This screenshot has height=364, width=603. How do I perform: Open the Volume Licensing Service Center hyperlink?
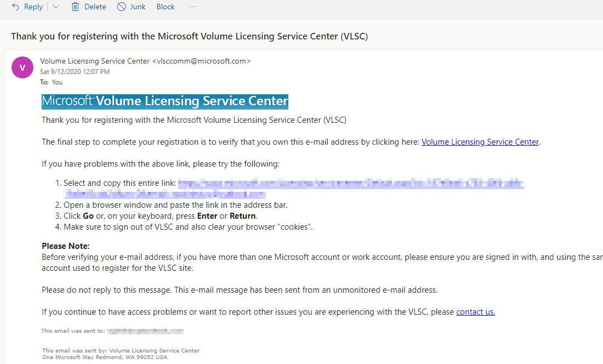pos(480,142)
